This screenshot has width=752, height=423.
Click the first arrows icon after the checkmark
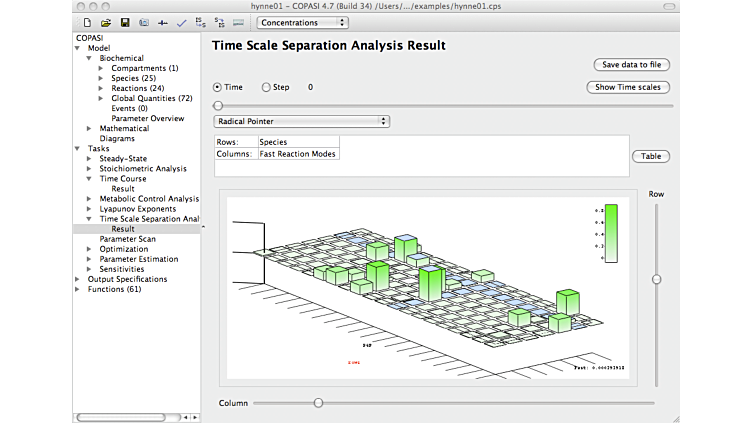200,22
